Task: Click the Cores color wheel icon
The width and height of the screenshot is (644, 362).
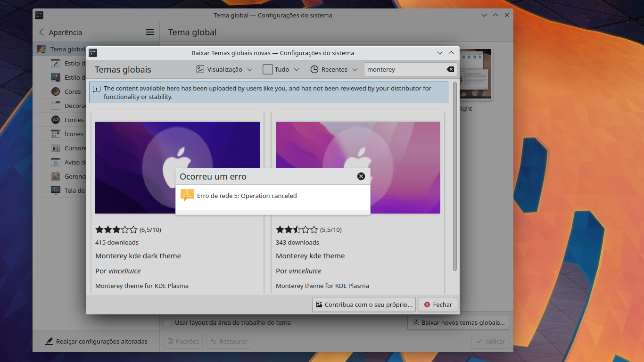Action: pyautogui.click(x=56, y=91)
